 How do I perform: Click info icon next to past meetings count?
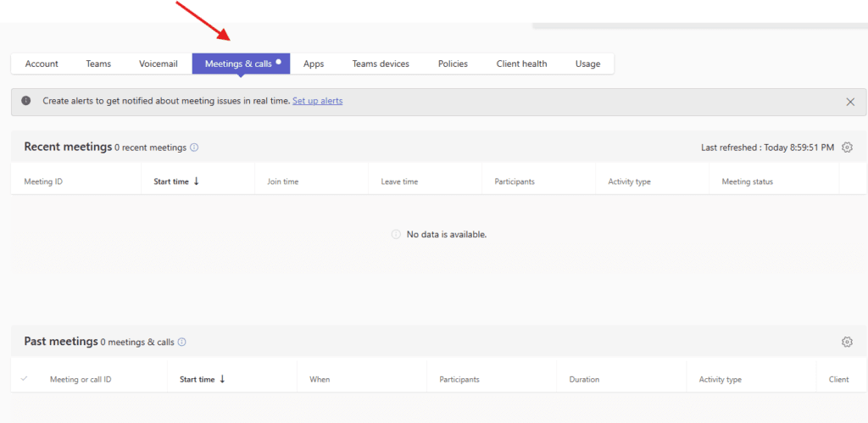pos(182,342)
